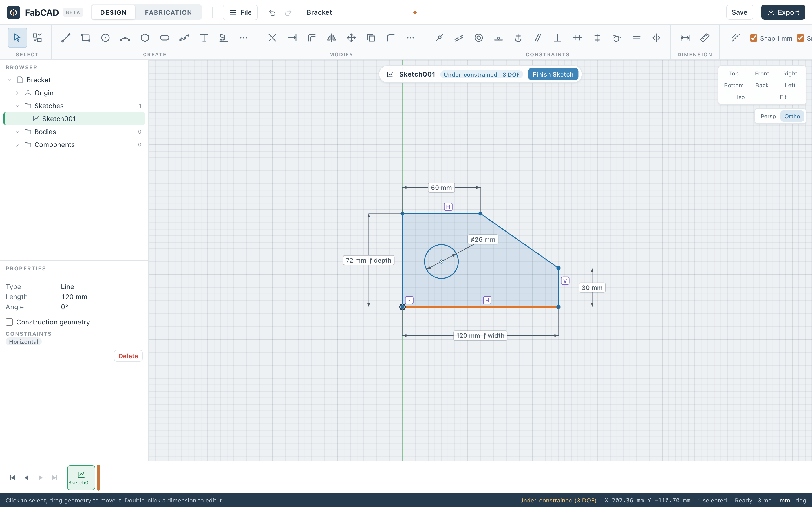Image resolution: width=812 pixels, height=507 pixels.
Task: Toggle the Snap 1 mm checkbox
Action: click(754, 38)
